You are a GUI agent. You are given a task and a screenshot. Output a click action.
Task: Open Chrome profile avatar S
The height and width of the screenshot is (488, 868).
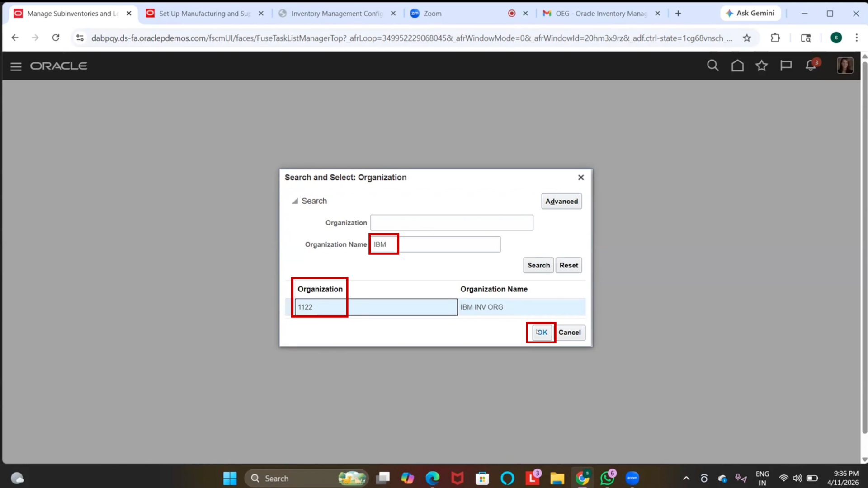(x=836, y=38)
